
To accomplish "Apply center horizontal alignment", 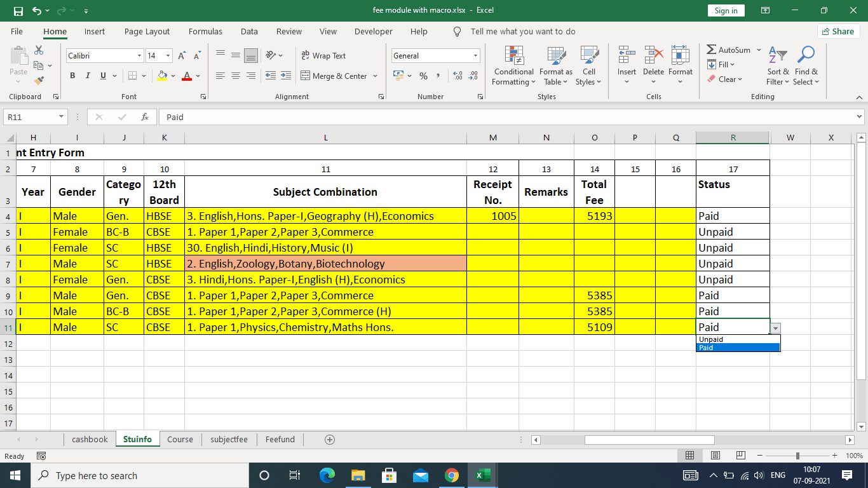I will (235, 76).
